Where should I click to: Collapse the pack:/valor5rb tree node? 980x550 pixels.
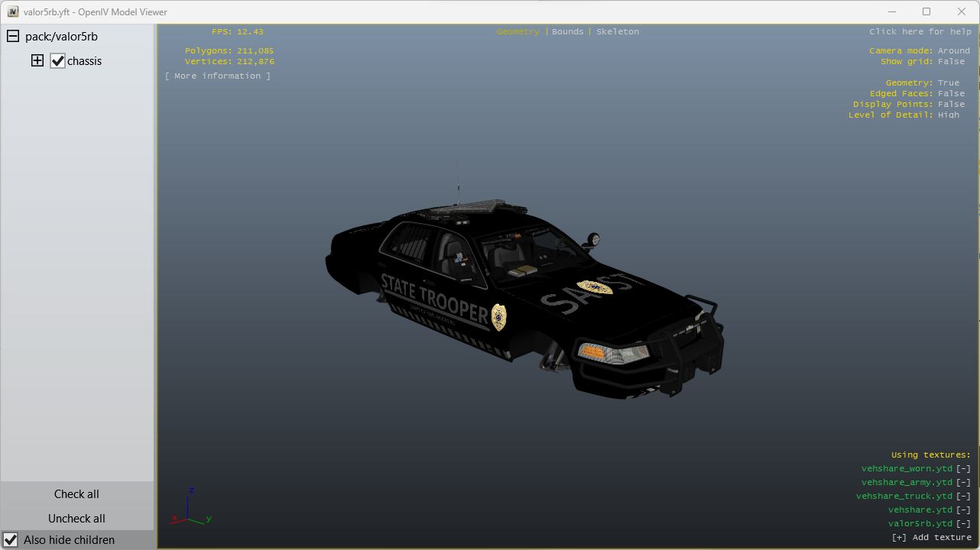(x=12, y=37)
